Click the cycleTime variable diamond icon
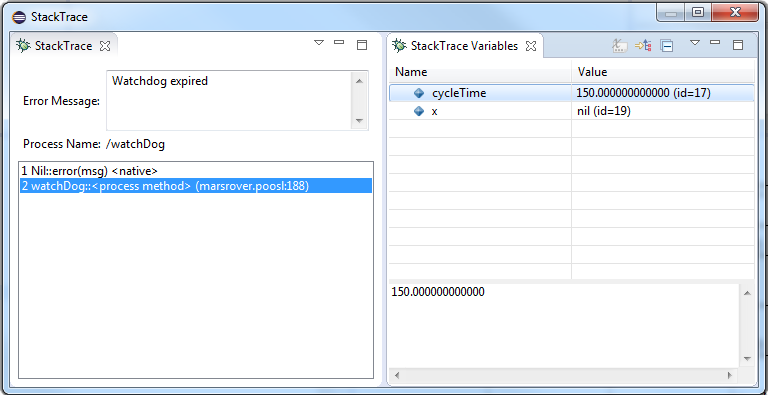 [x=419, y=93]
